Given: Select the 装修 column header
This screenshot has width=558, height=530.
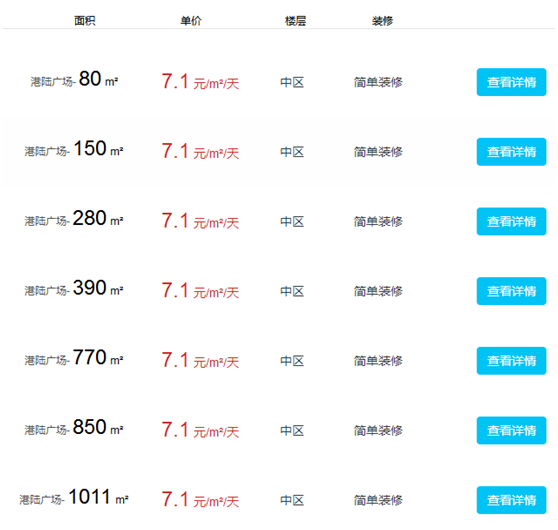Looking at the screenshot, I should pyautogui.click(x=383, y=21).
